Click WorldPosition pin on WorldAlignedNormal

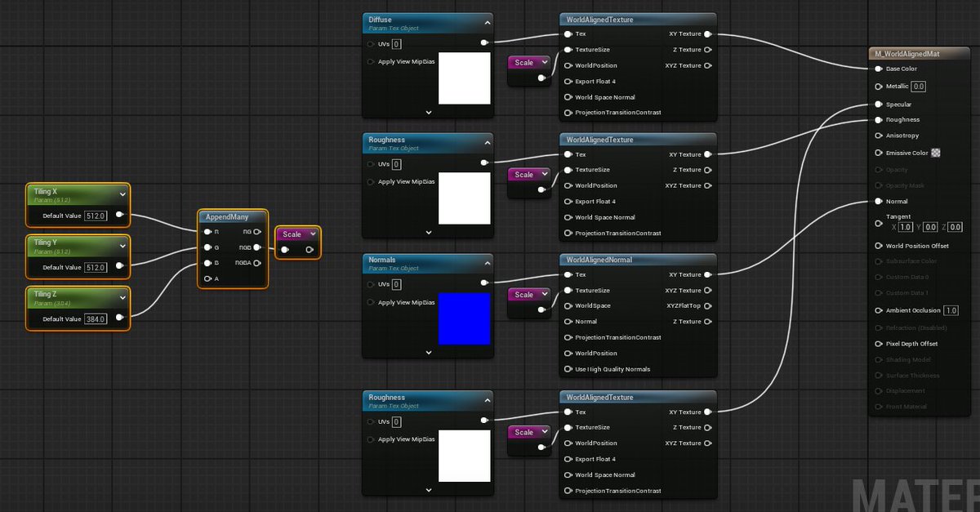[x=568, y=354]
